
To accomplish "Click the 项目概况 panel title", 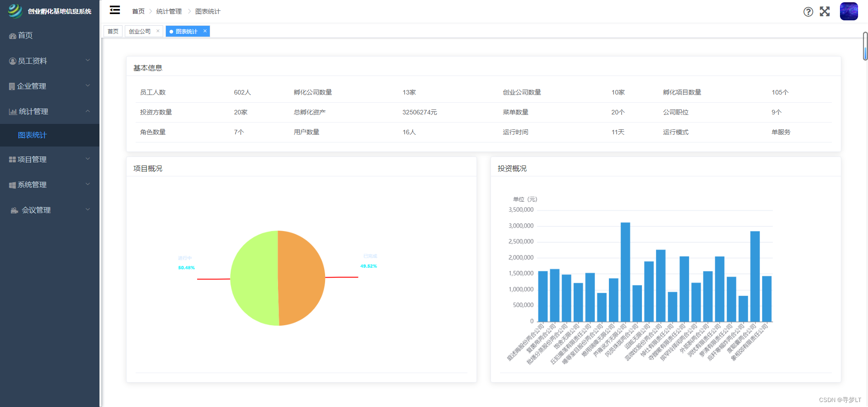I will coord(148,168).
